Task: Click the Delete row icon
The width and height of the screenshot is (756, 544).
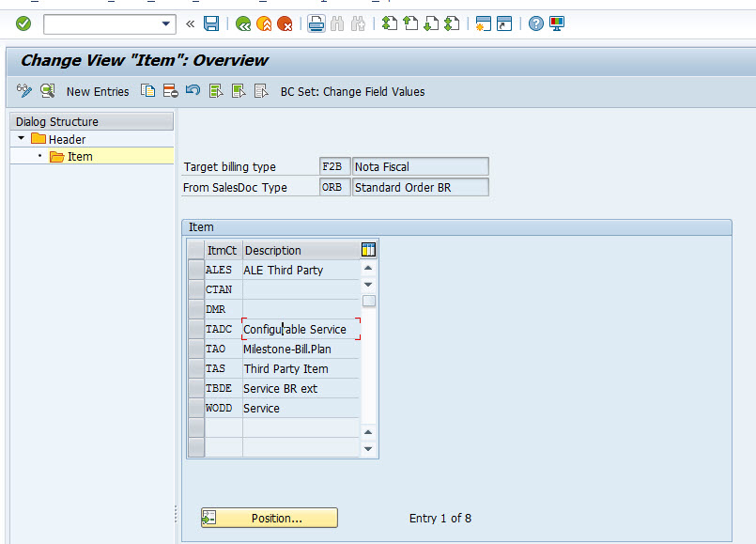Action: click(x=171, y=90)
